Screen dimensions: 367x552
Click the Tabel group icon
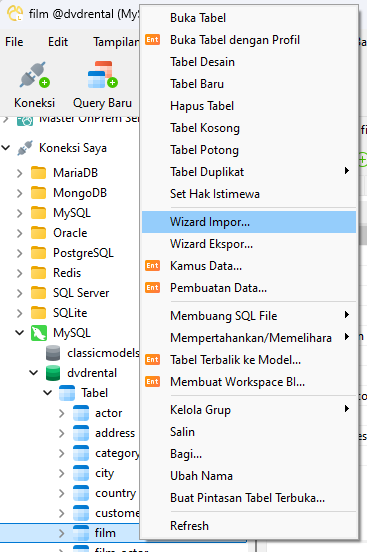click(x=67, y=393)
